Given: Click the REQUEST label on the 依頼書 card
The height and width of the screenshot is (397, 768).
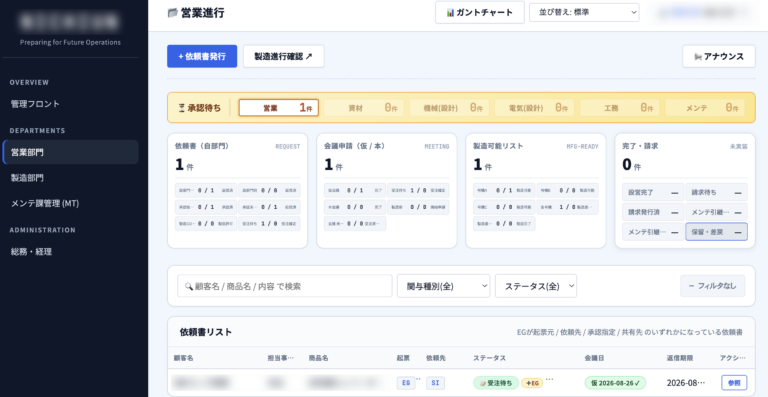Looking at the screenshot, I should (288, 146).
